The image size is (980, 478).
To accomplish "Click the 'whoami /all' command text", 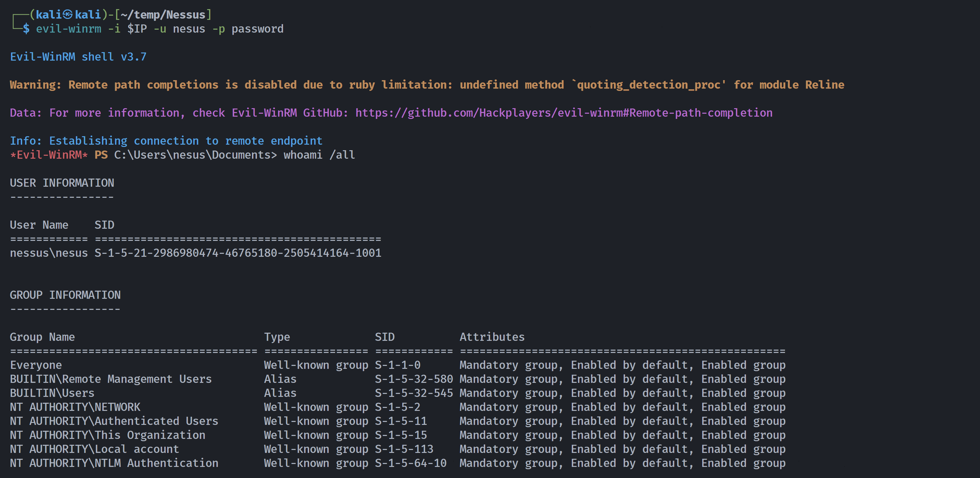I will 319,155.
